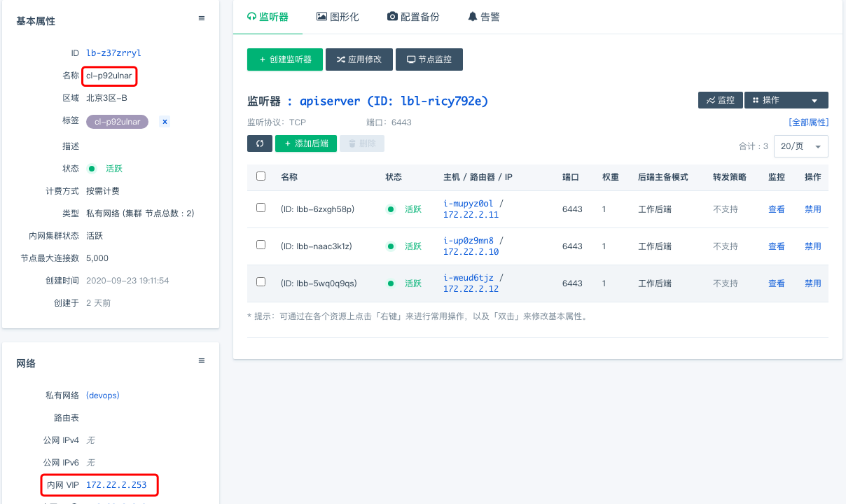Open the 20/页 page size dropdown
This screenshot has height=504, width=846.
800,146
